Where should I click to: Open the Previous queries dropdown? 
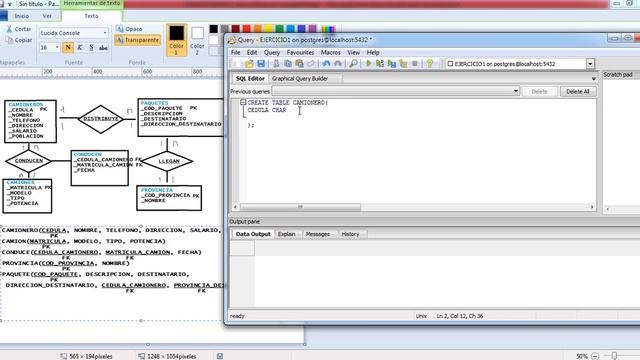point(516,91)
